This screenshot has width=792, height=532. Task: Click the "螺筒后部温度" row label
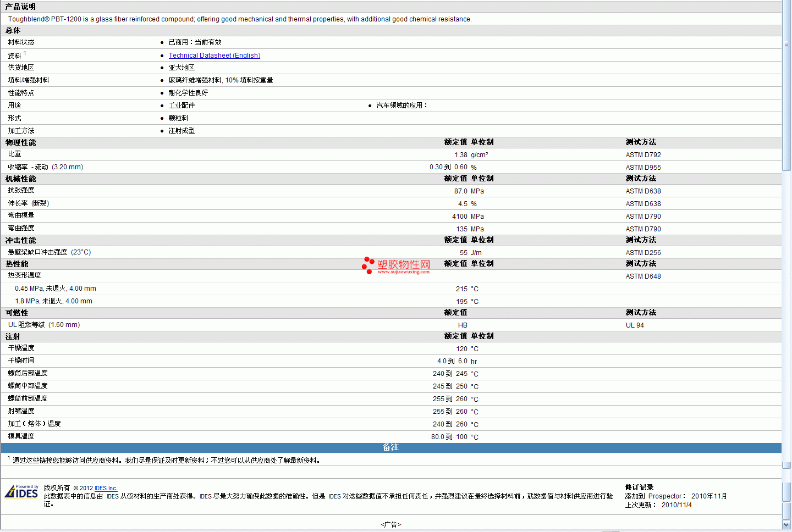28,373
